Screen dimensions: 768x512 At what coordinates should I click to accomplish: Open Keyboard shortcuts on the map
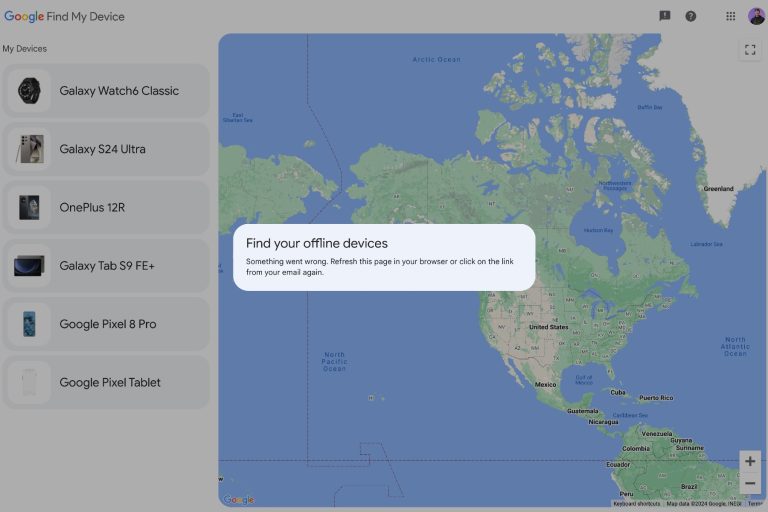tap(636, 504)
